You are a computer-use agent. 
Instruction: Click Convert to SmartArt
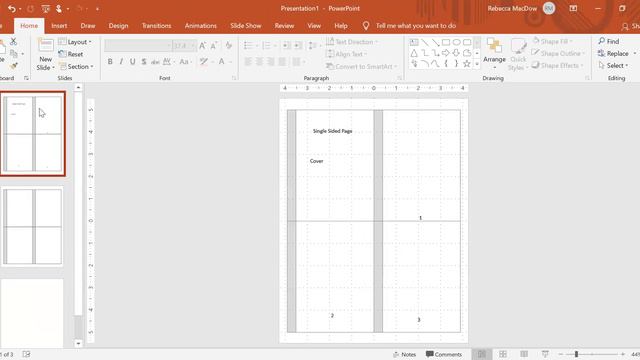coord(362,66)
